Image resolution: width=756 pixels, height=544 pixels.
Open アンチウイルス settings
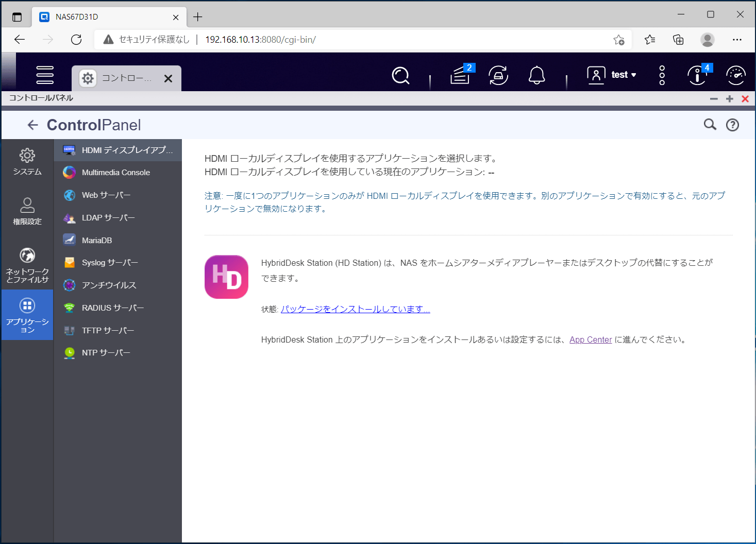118,285
